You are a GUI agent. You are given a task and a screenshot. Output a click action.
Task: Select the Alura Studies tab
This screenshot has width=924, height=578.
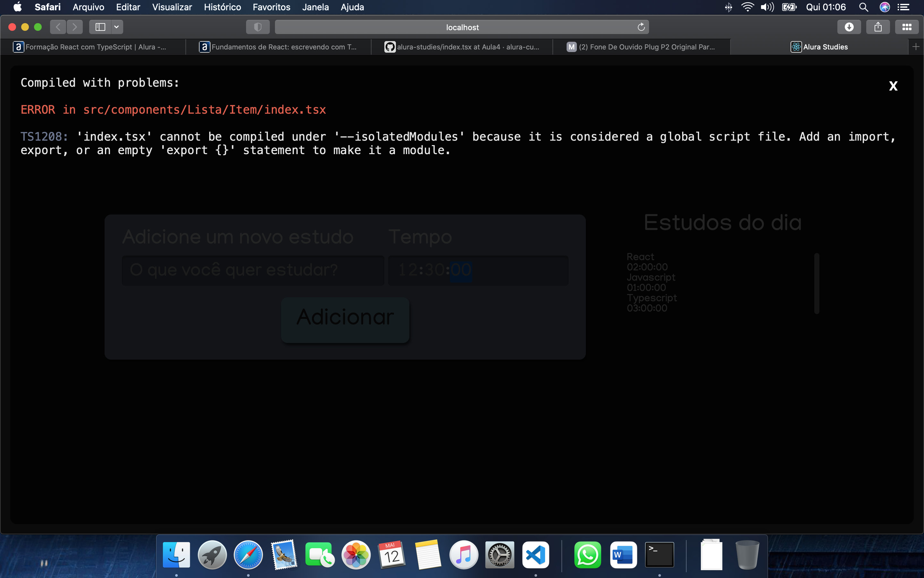(x=819, y=47)
